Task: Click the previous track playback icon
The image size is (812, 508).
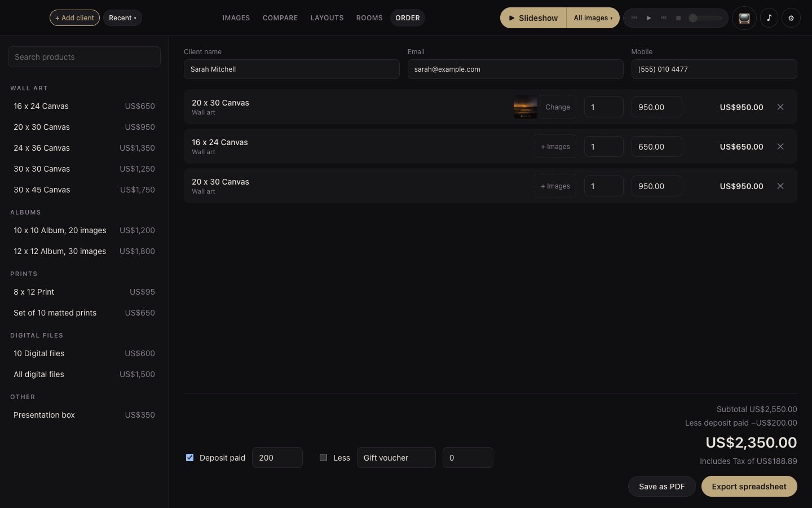Action: [634, 18]
